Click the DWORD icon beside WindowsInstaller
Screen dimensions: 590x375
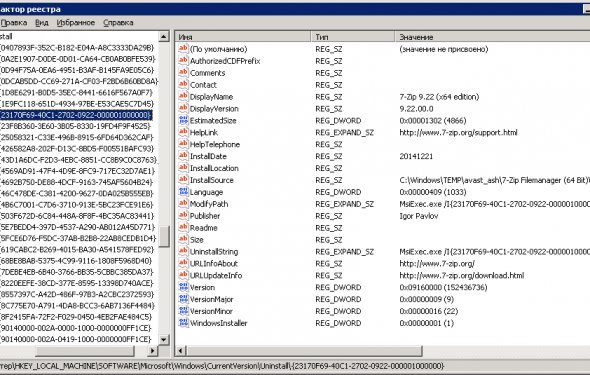click(x=183, y=323)
